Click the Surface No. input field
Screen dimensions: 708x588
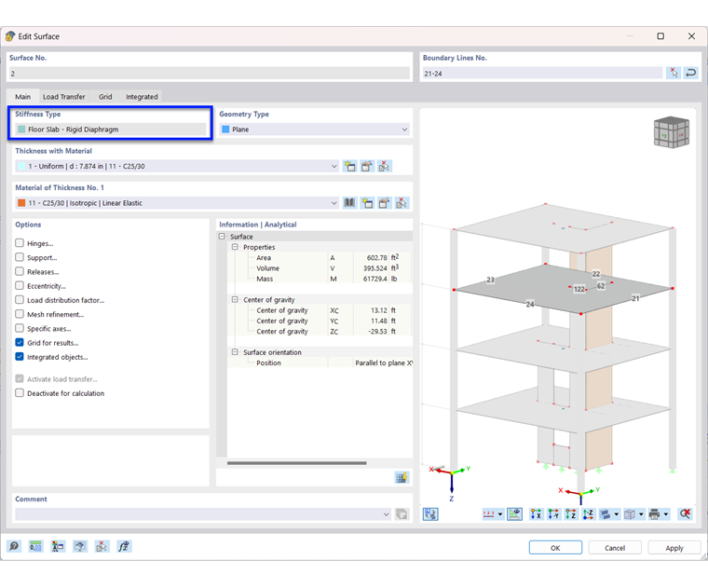[210, 74]
